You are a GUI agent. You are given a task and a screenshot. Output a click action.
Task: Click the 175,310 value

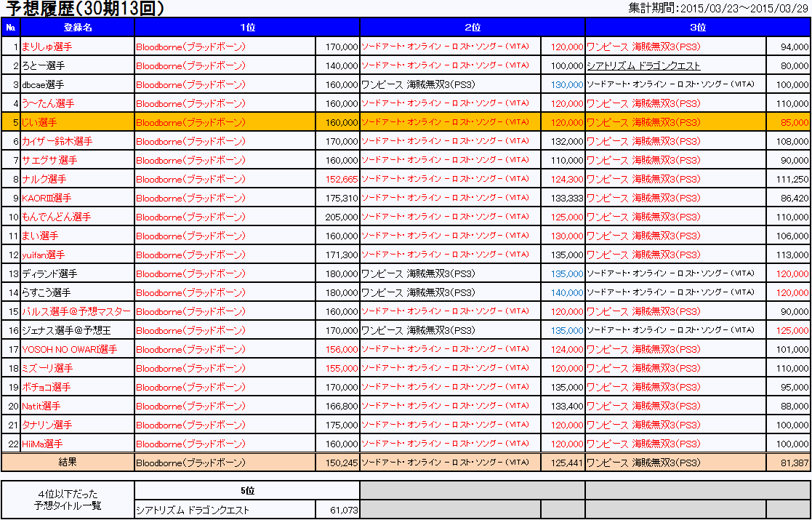342,198
